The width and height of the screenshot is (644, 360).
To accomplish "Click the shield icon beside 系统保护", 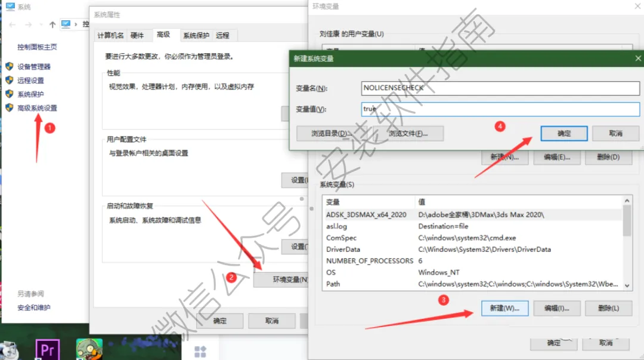I will (x=10, y=94).
